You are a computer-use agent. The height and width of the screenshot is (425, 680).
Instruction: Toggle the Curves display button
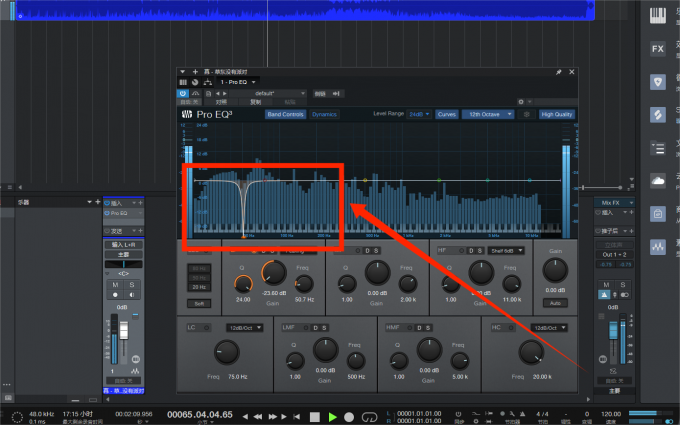point(447,114)
